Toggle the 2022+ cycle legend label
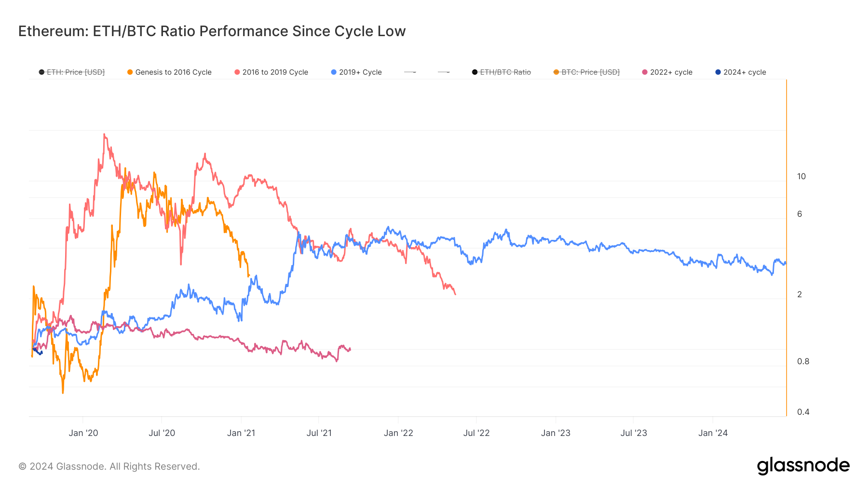The height and width of the screenshot is (488, 868). coord(671,72)
